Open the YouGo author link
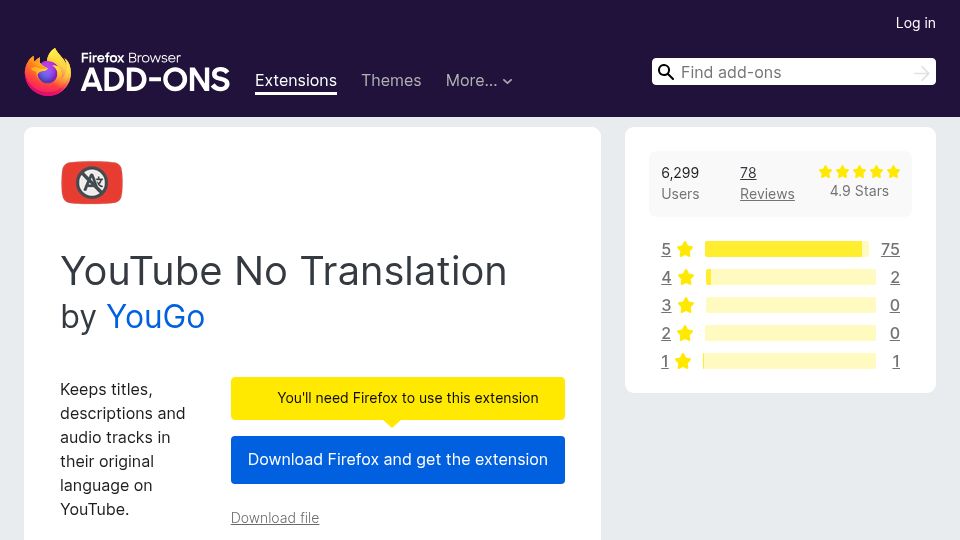 click(x=156, y=317)
